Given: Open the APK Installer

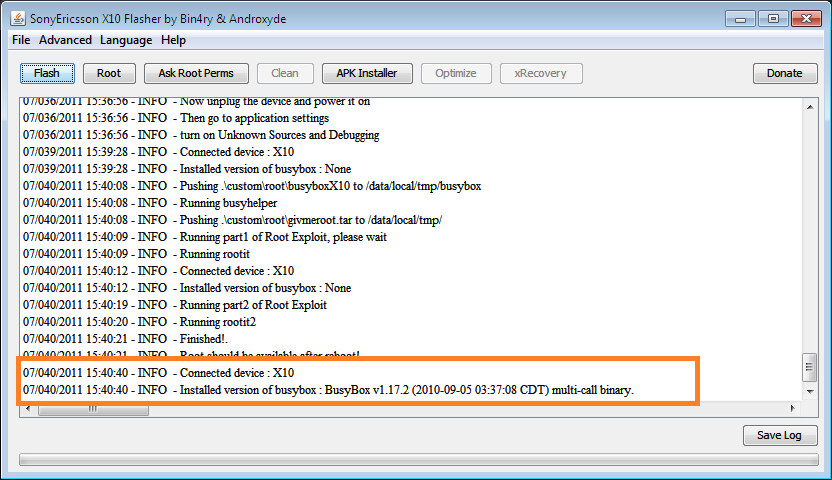Looking at the screenshot, I should 367,73.
